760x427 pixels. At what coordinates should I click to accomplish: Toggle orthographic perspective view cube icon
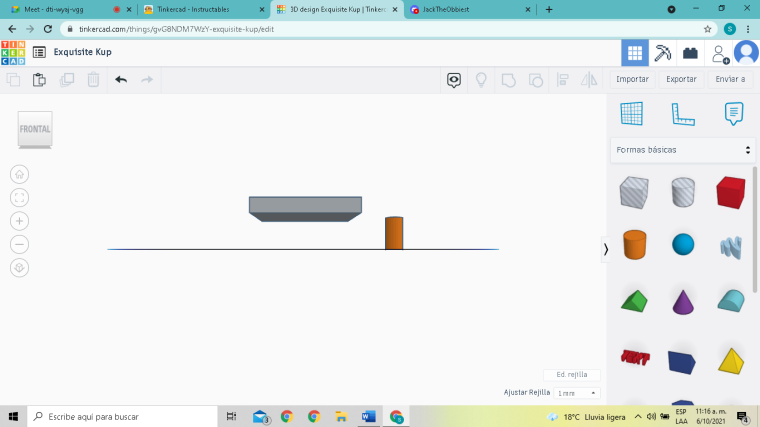pyautogui.click(x=19, y=268)
